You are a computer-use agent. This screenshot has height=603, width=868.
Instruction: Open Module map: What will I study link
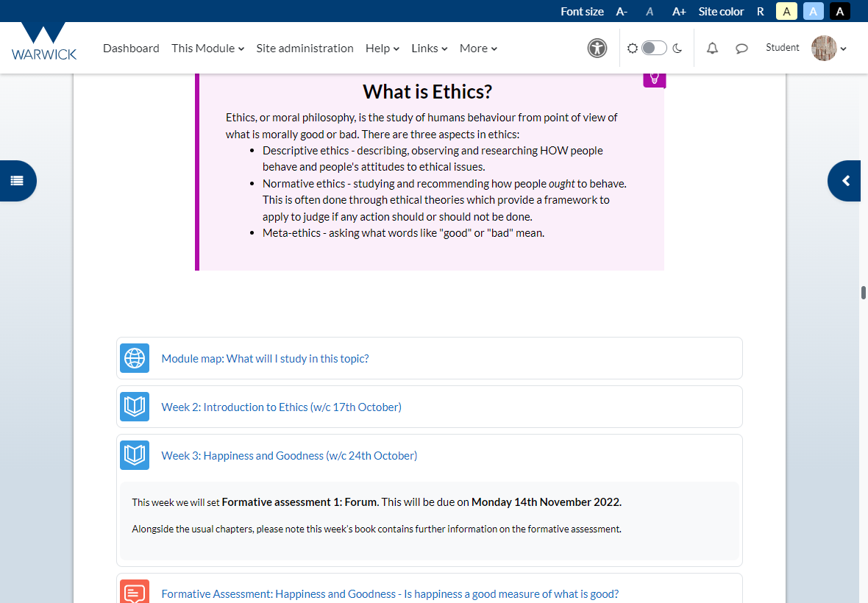(265, 359)
